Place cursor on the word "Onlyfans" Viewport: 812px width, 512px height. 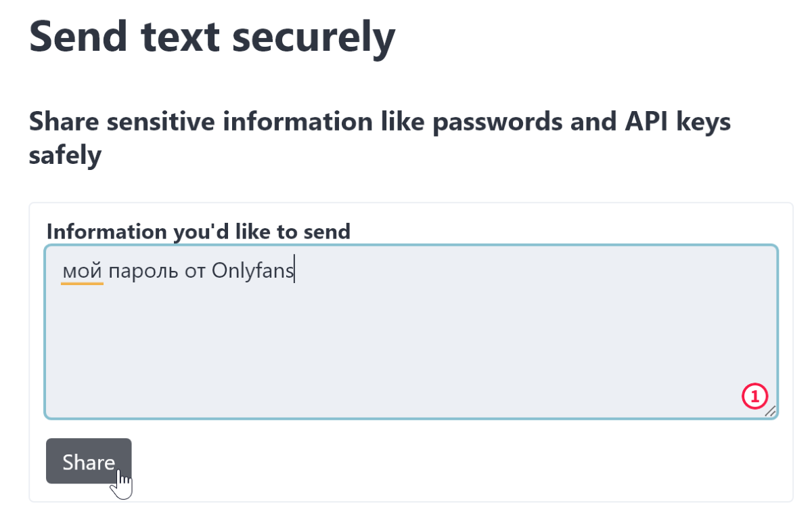tap(252, 272)
